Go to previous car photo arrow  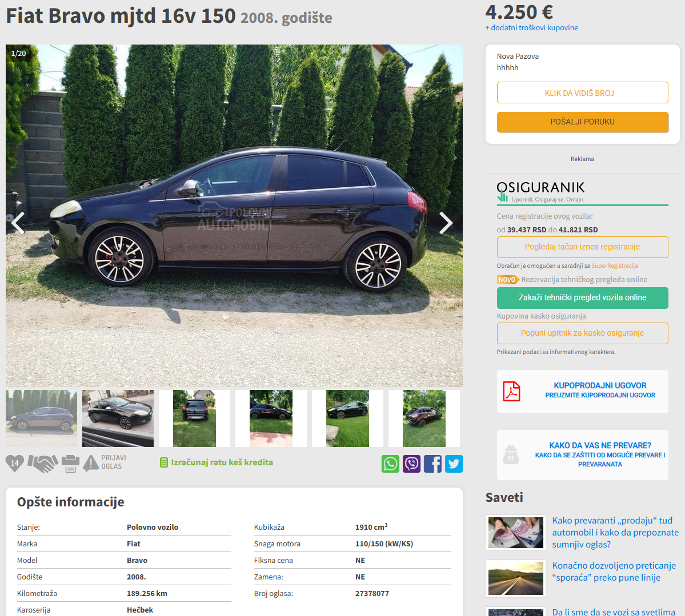[18, 223]
